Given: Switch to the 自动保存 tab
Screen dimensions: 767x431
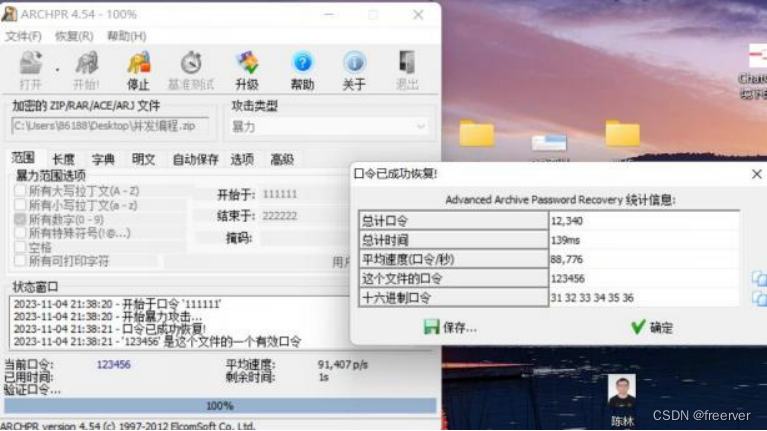Looking at the screenshot, I should point(195,159).
